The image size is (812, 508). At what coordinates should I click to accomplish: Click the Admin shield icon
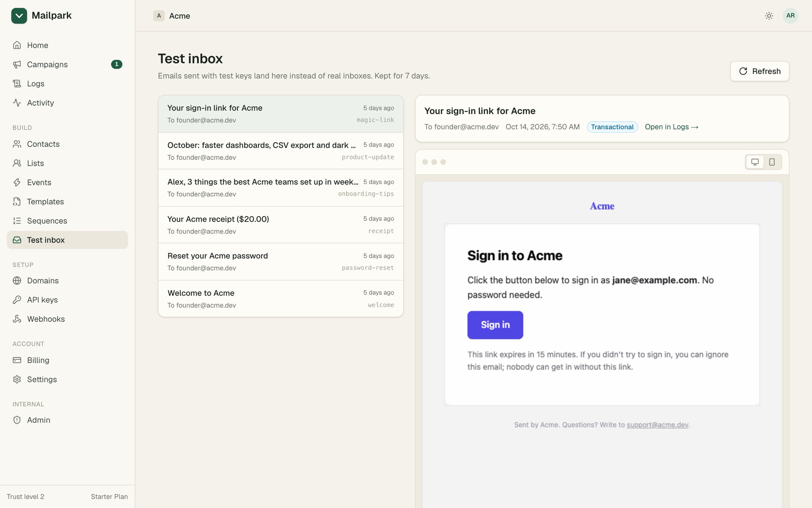[x=17, y=420]
